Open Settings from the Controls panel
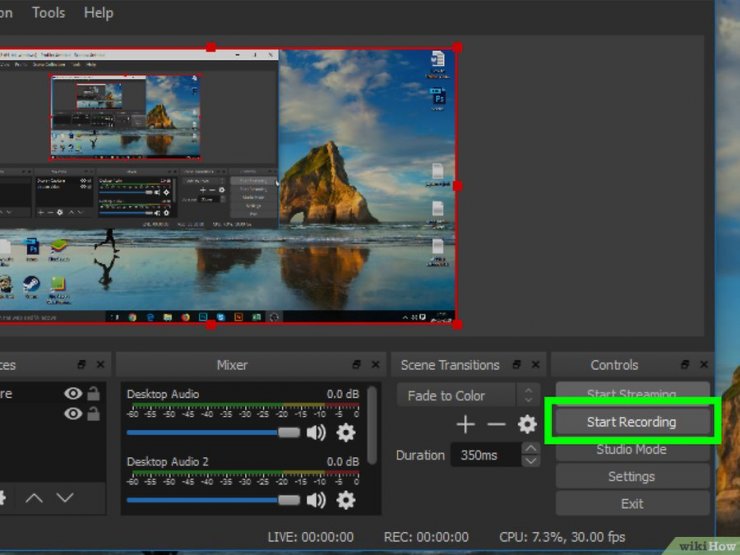Image resolution: width=740 pixels, height=555 pixels. (x=631, y=476)
